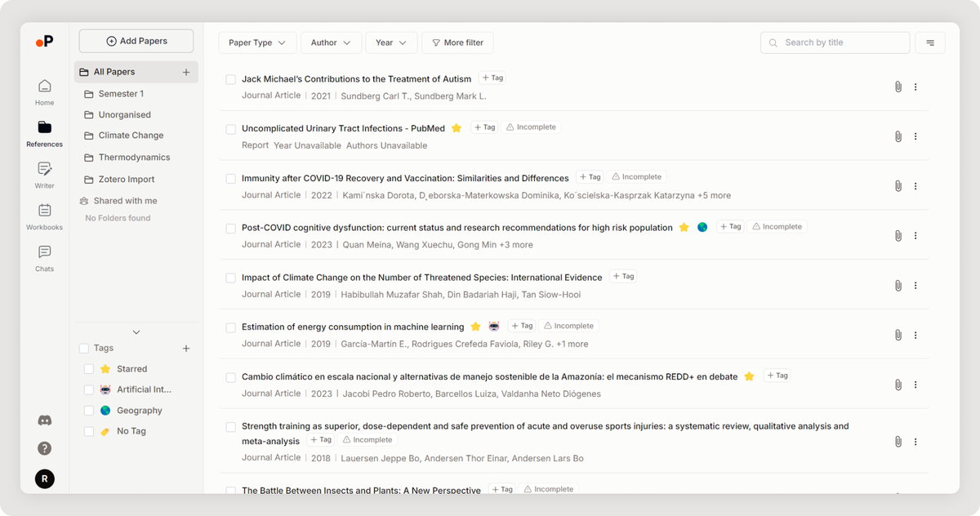Click the More filter button
Viewport: 980px width, 516px height.
tap(457, 42)
